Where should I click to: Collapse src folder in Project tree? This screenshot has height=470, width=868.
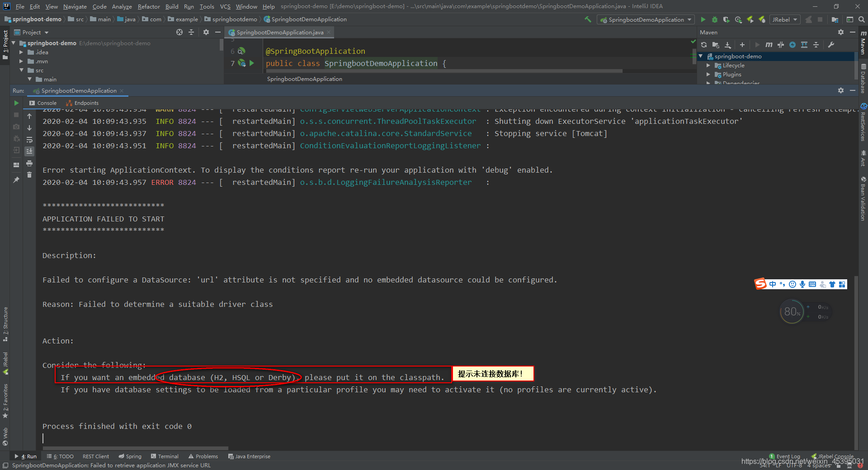coord(21,70)
